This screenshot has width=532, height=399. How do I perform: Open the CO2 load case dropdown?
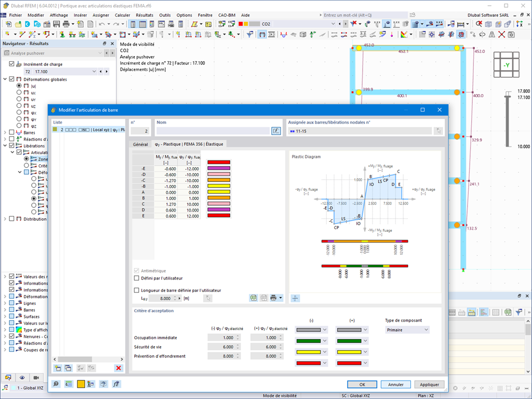333,24
